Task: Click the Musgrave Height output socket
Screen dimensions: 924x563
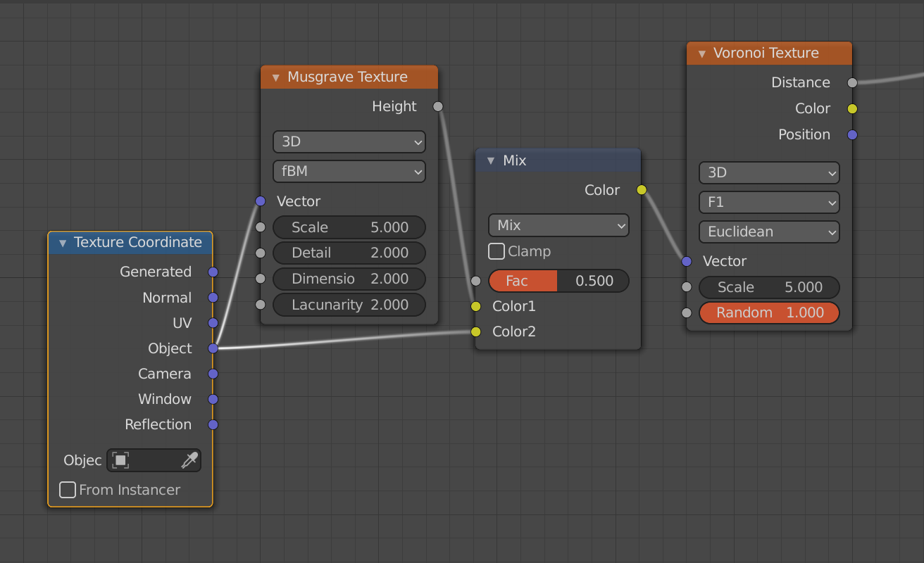Action: [438, 106]
